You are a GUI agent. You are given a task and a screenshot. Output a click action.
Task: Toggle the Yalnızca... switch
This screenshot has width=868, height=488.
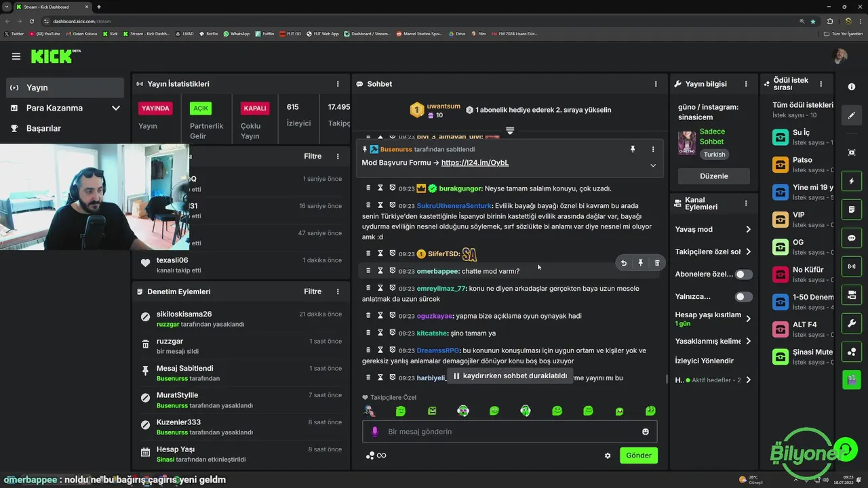click(x=744, y=297)
